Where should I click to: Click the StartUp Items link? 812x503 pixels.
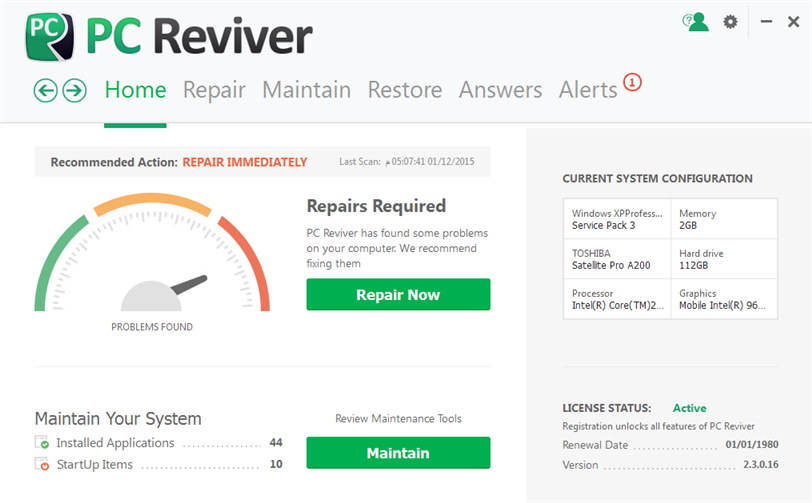coord(94,464)
